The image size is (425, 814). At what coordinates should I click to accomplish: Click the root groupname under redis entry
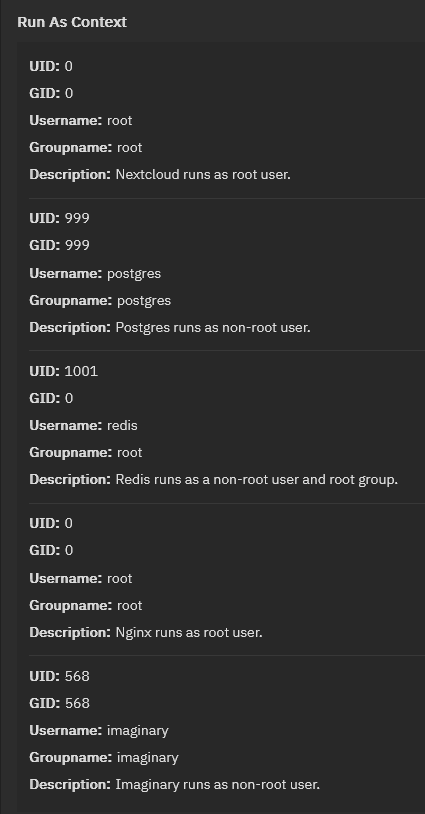click(130, 452)
